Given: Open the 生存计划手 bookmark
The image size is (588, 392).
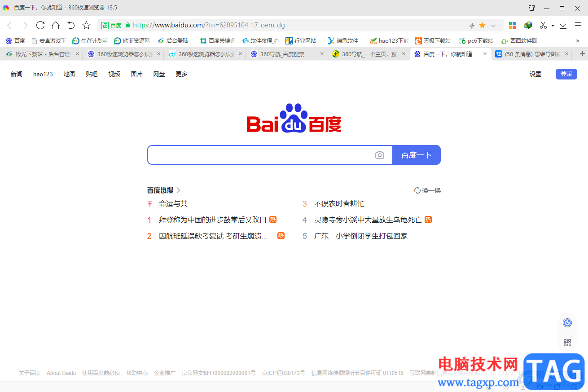Looking at the screenshot, I should click(90, 41).
